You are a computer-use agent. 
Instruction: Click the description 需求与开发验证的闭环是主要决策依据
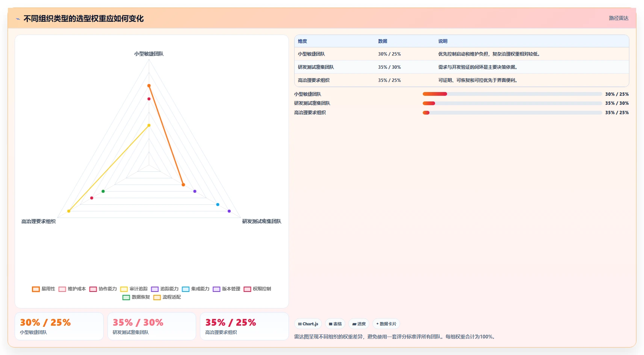(478, 67)
